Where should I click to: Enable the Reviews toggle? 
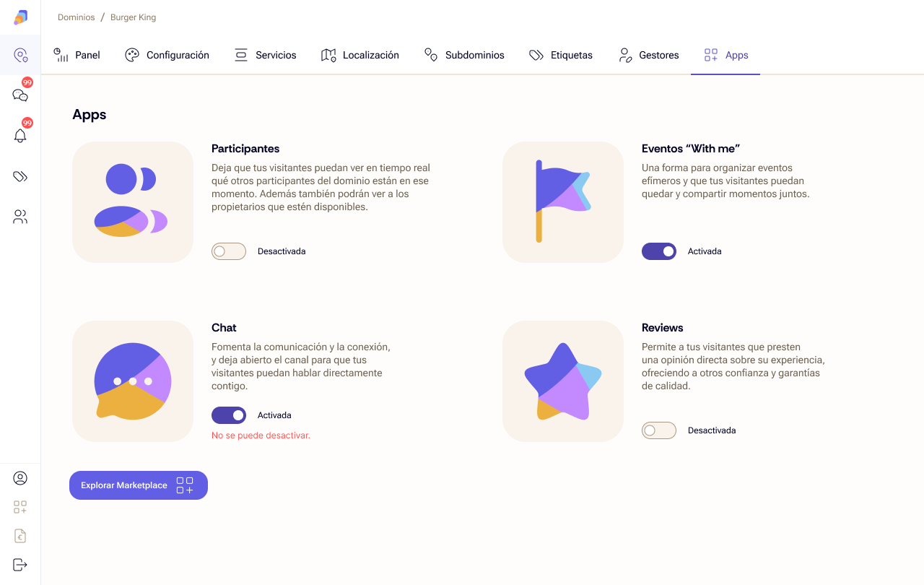click(658, 430)
